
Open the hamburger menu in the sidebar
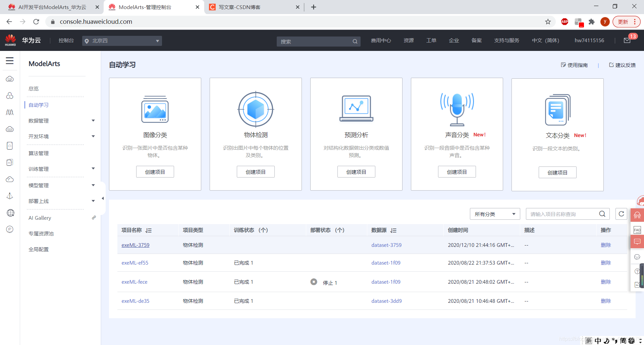10,61
